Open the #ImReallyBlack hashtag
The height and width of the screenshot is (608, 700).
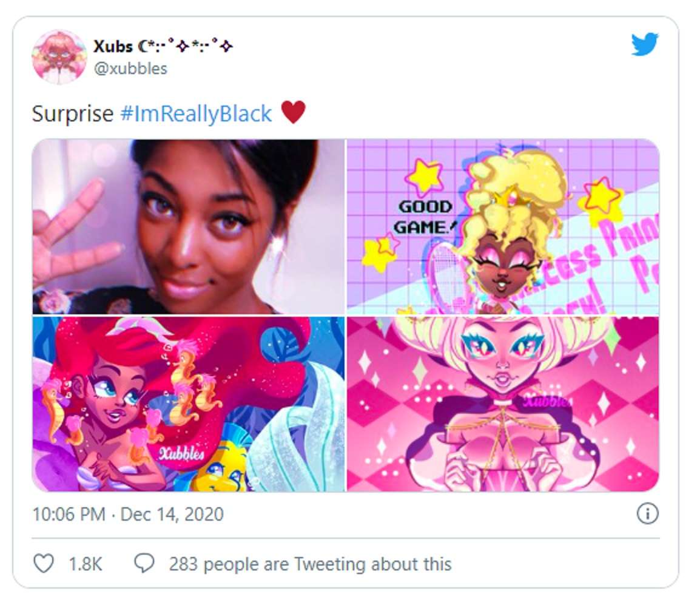coord(196,113)
